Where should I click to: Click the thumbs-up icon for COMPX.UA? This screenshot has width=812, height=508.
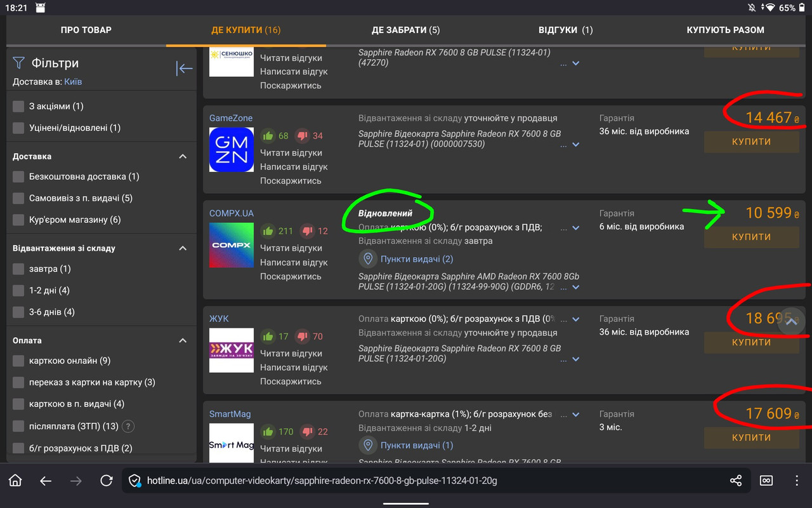268,231
